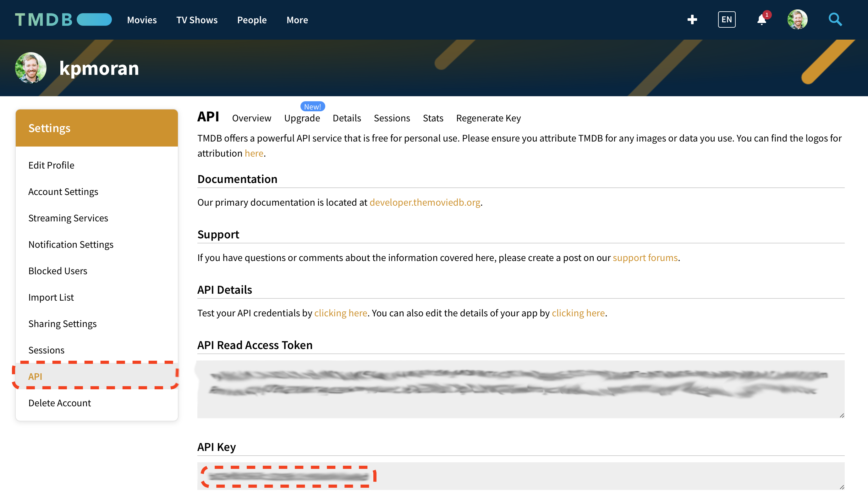Open the account avatar menu top right
868x500 pixels.
point(798,19)
